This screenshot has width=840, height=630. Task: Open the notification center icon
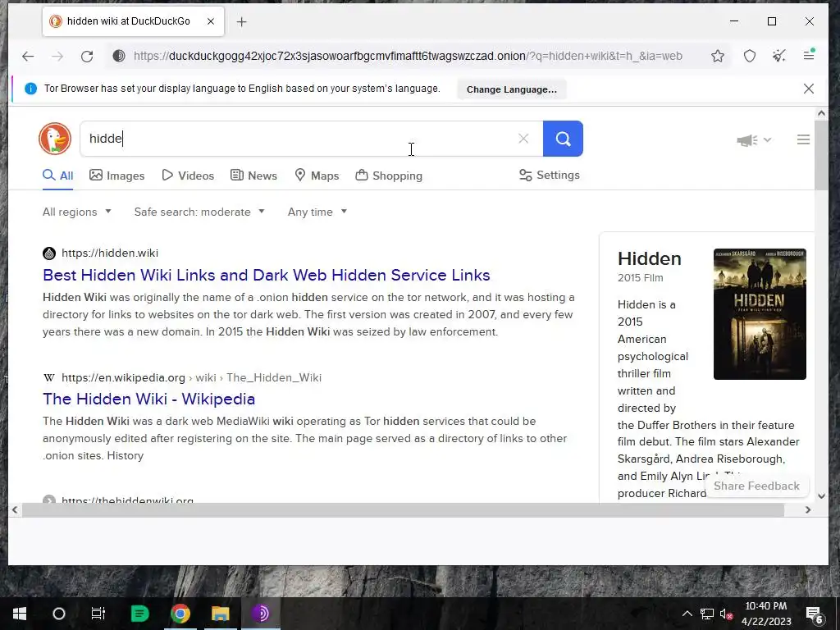(x=815, y=614)
